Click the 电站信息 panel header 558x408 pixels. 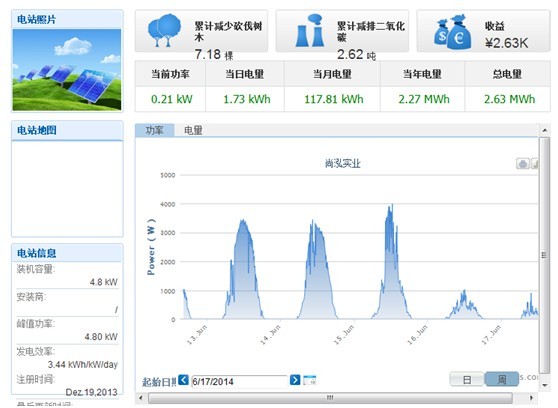tap(67, 253)
